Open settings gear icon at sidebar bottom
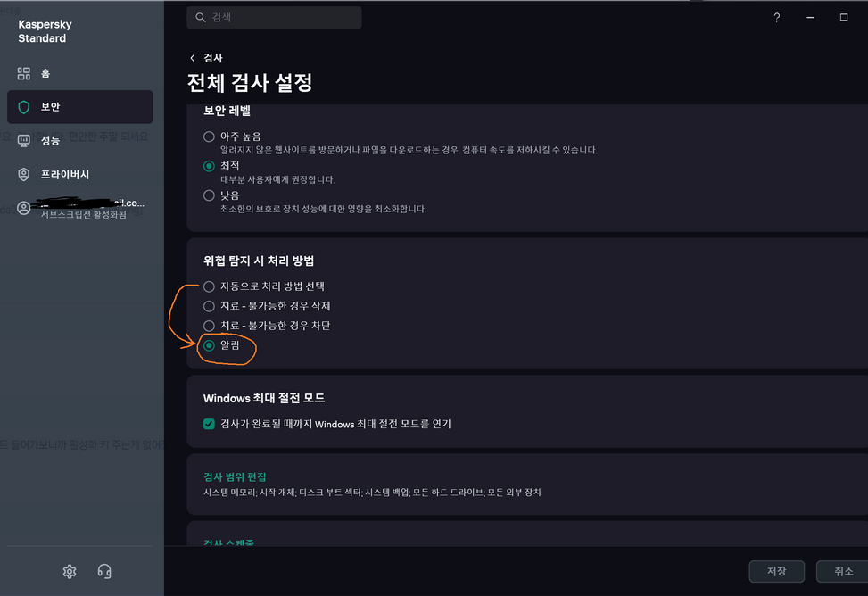 [x=70, y=571]
